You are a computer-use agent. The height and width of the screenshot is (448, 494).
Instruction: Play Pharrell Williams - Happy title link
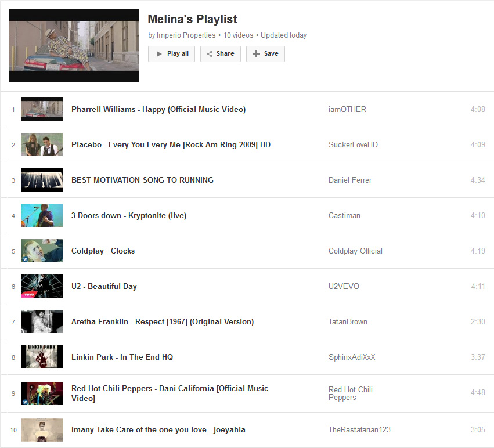(x=158, y=109)
